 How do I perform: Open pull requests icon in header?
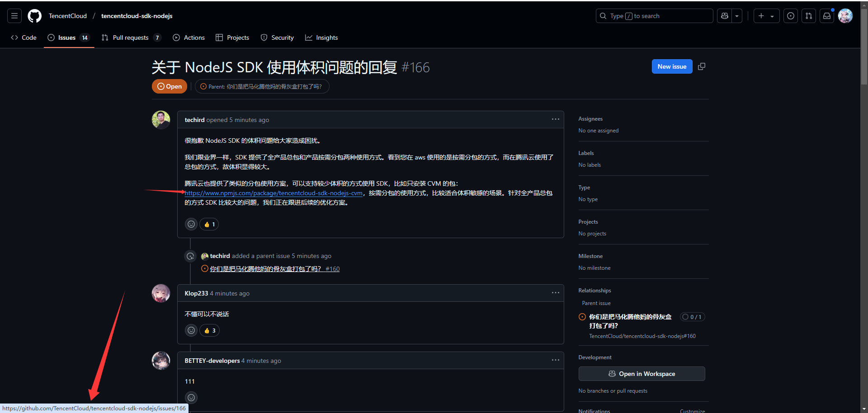[x=809, y=16]
